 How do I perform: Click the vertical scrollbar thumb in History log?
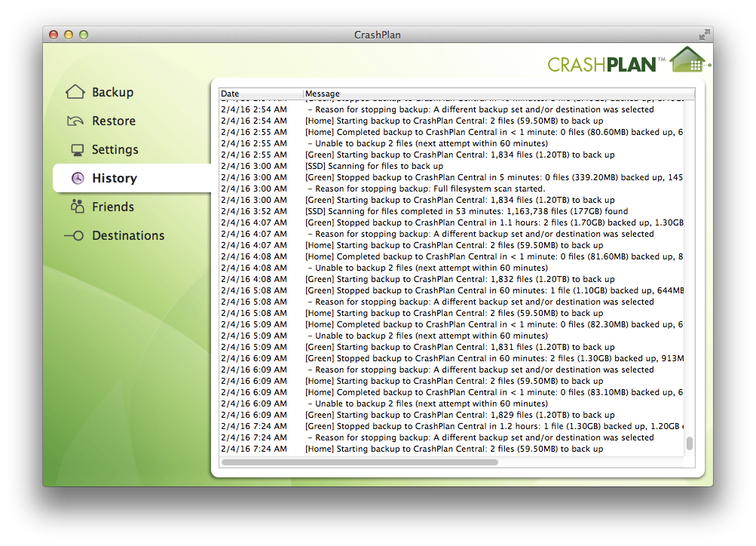point(690,443)
